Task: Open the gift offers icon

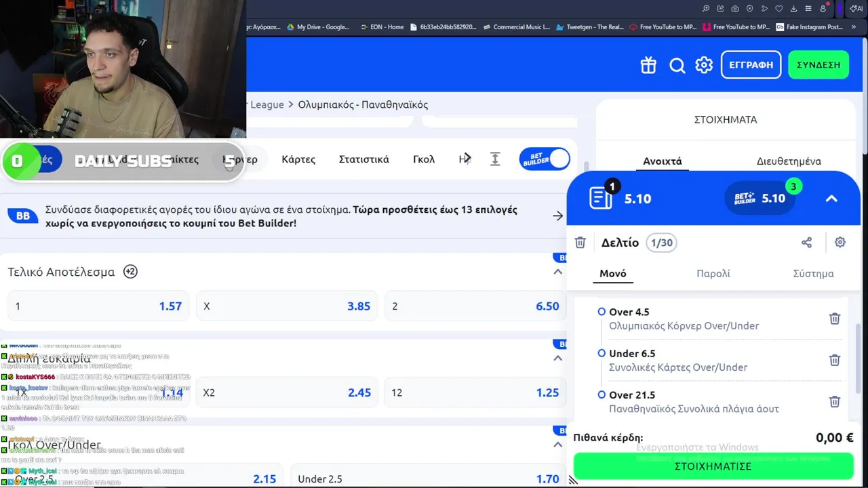Action: coord(648,65)
